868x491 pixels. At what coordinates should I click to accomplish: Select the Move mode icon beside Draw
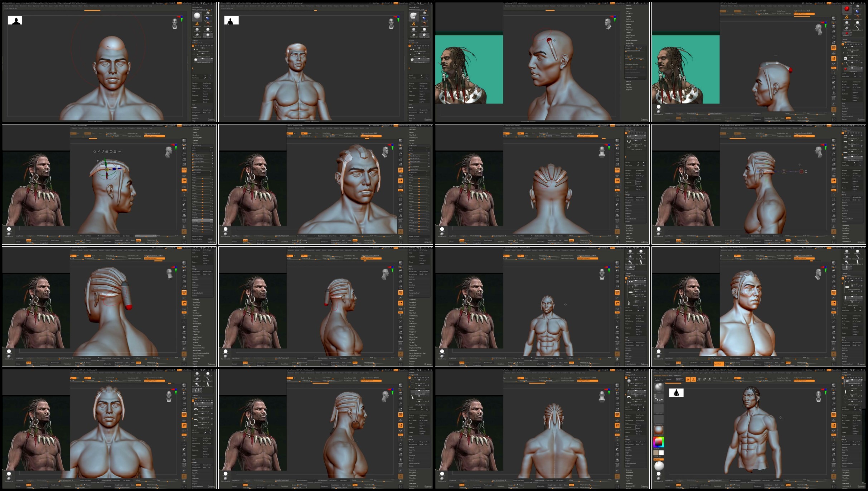pos(699,379)
